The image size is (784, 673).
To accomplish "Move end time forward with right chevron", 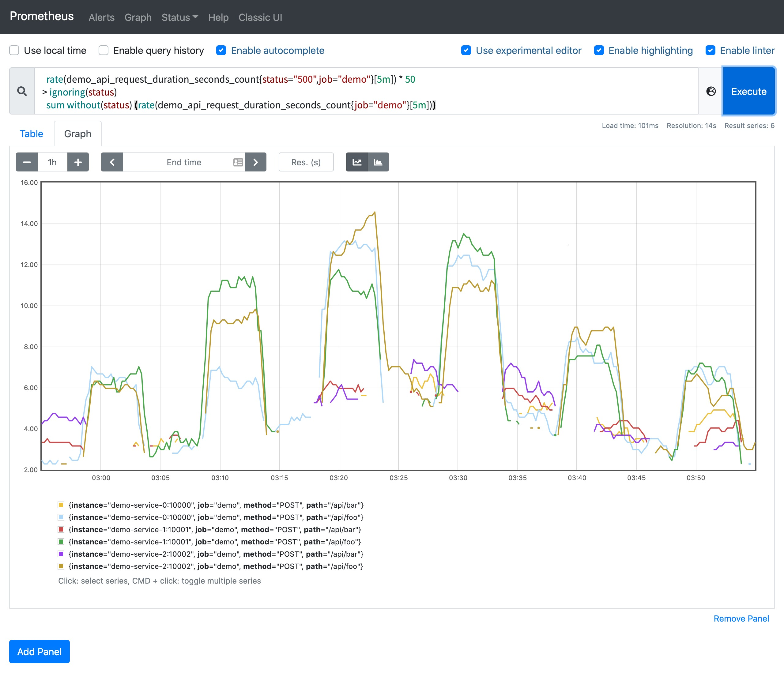I will [x=255, y=162].
